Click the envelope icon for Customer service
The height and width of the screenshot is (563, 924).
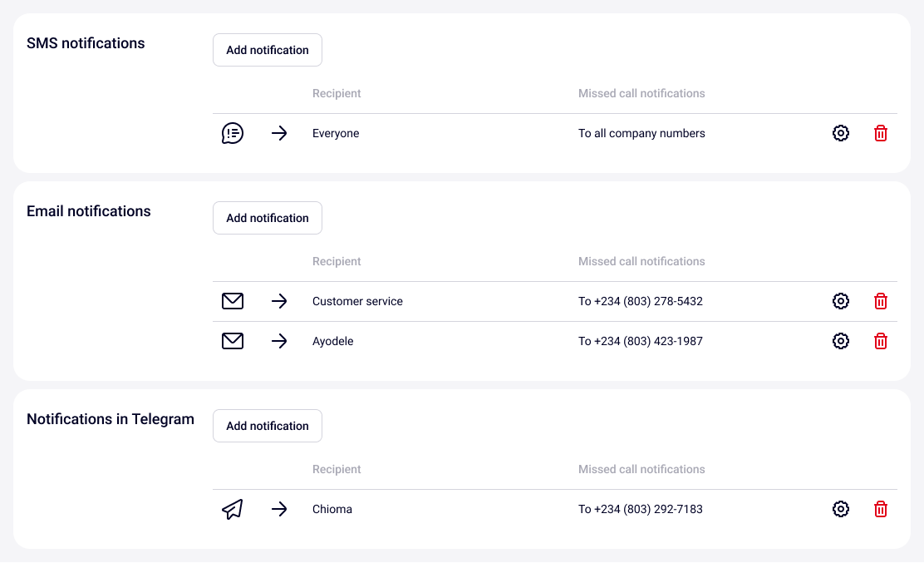pyautogui.click(x=233, y=301)
